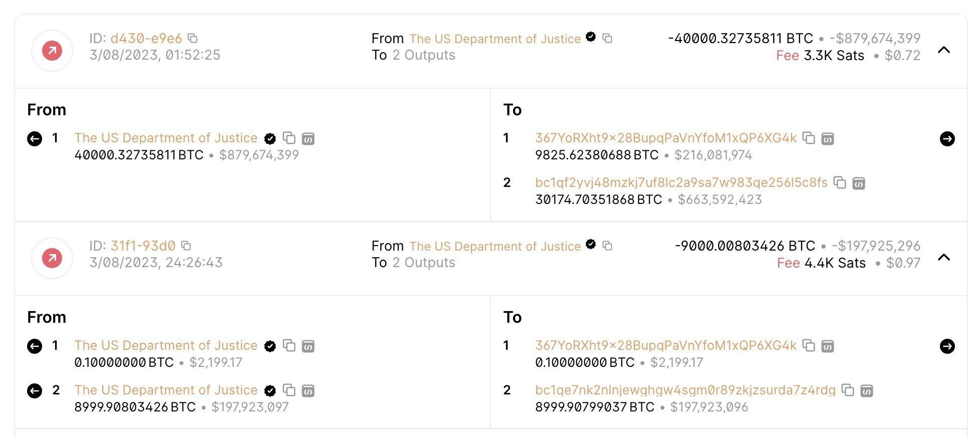Open address bc1qf2yvj48mzkj7uf8lc2a9sa7w983qe256l5c8fs
The height and width of the screenshot is (438, 980).
point(681,182)
